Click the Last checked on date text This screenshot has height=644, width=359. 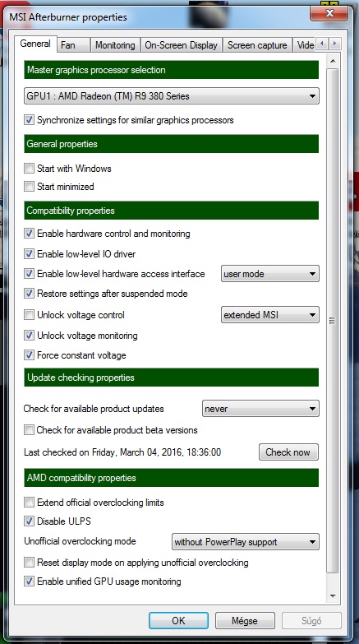point(122,452)
